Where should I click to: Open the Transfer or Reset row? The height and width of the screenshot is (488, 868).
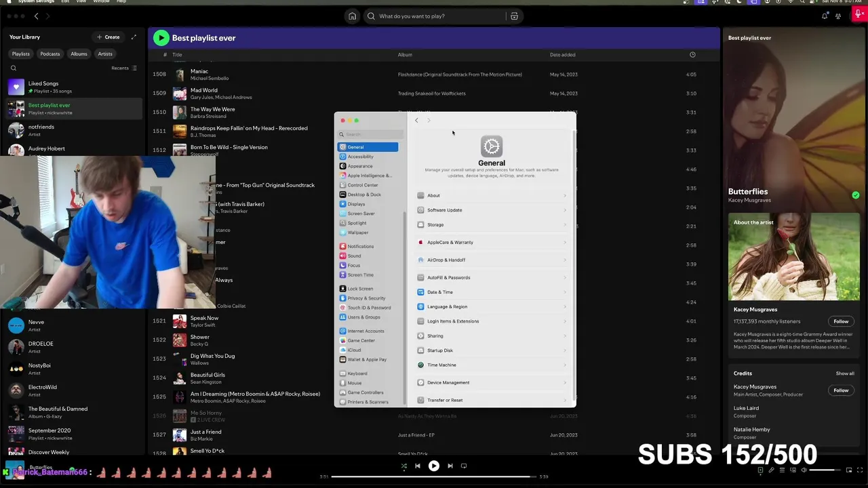point(492,400)
